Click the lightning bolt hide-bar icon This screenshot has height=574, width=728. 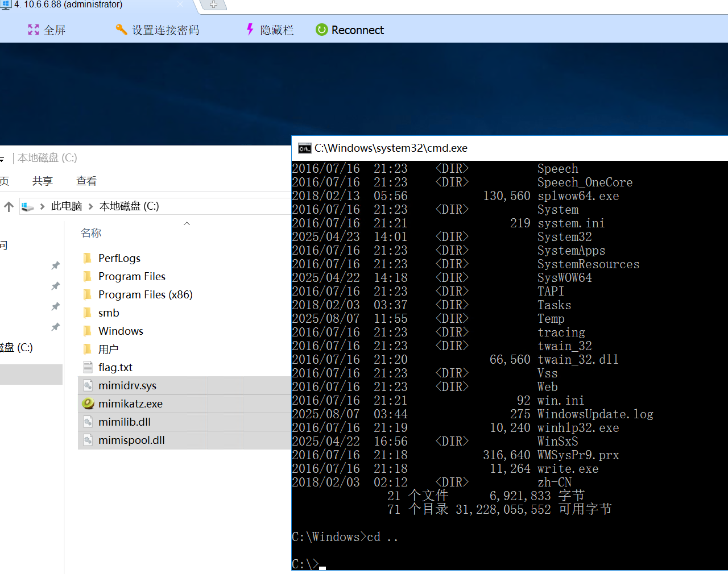click(250, 29)
